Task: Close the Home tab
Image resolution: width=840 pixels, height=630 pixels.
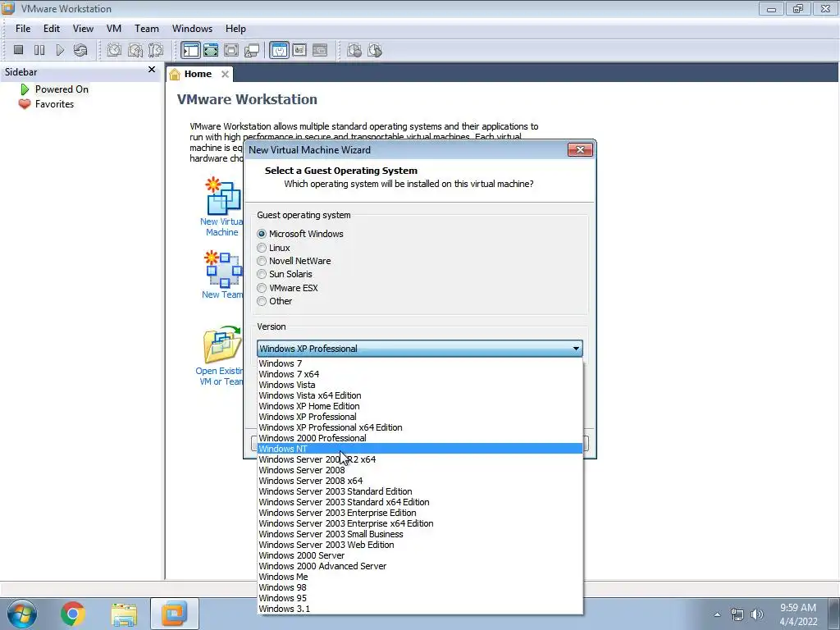Action: click(x=225, y=74)
